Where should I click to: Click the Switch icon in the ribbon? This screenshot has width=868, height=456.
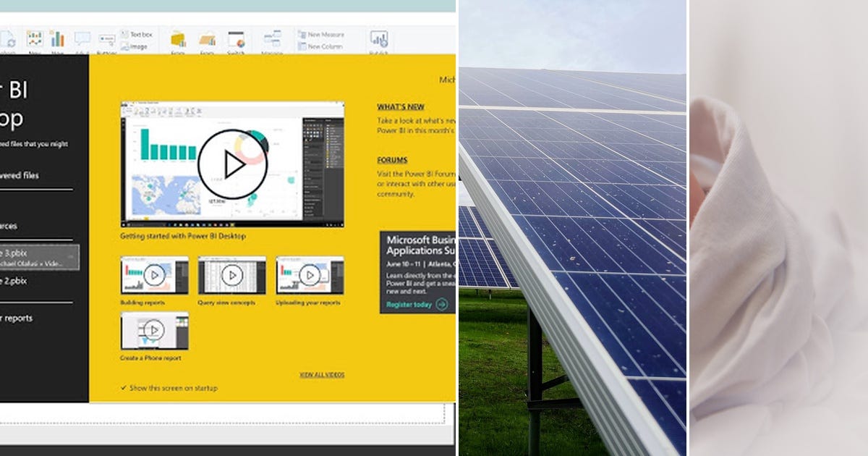tap(236, 38)
